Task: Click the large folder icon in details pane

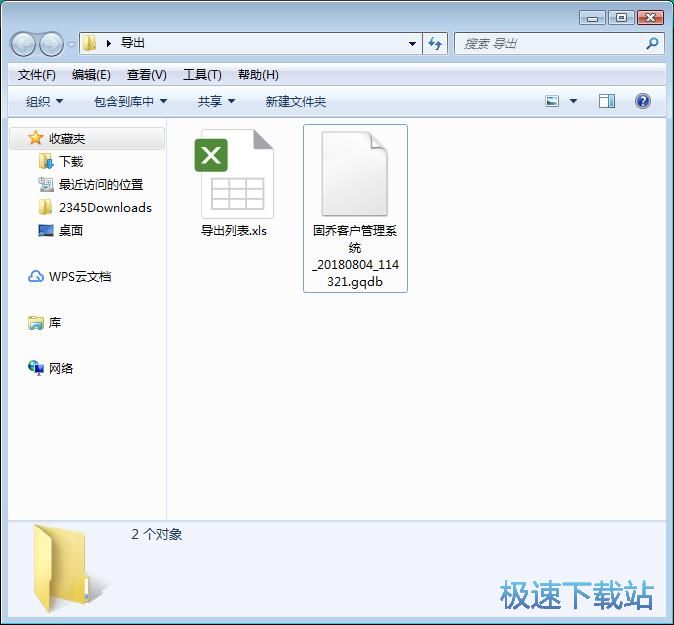Action: tap(71, 568)
